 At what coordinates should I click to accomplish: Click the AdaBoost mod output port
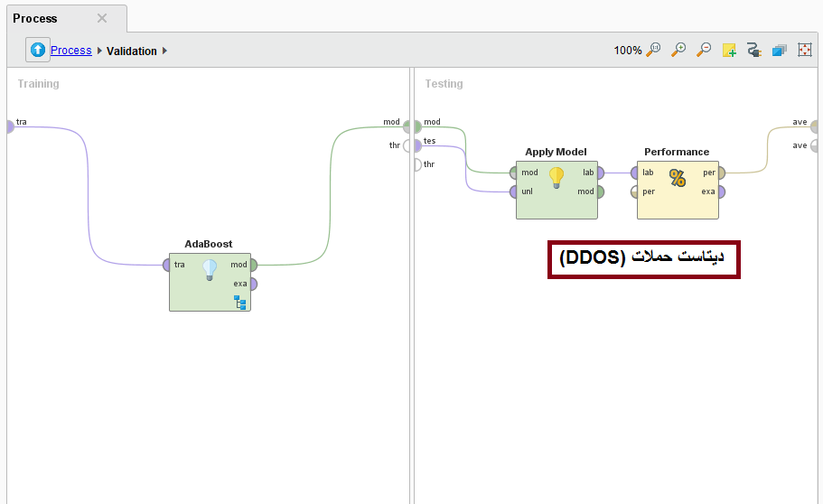[253, 266]
